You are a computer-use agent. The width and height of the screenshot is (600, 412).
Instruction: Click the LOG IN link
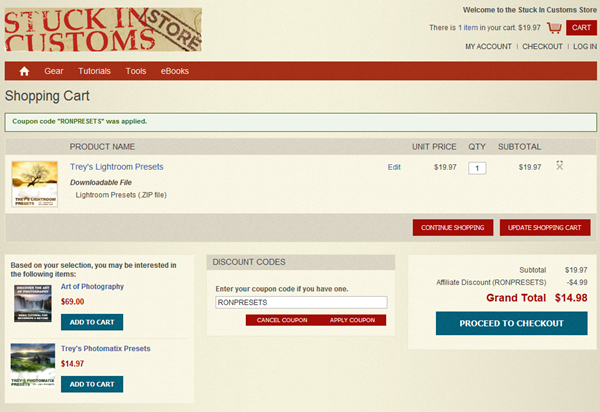(585, 46)
